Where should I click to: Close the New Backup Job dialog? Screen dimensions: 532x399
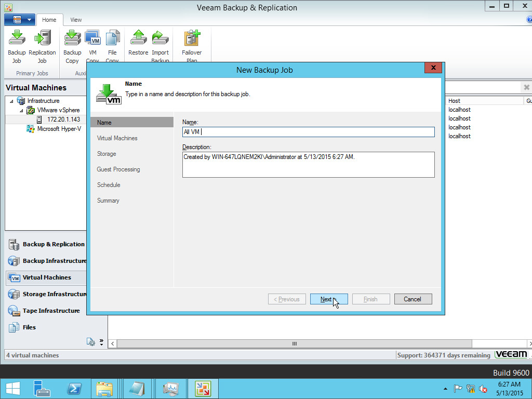(x=433, y=68)
